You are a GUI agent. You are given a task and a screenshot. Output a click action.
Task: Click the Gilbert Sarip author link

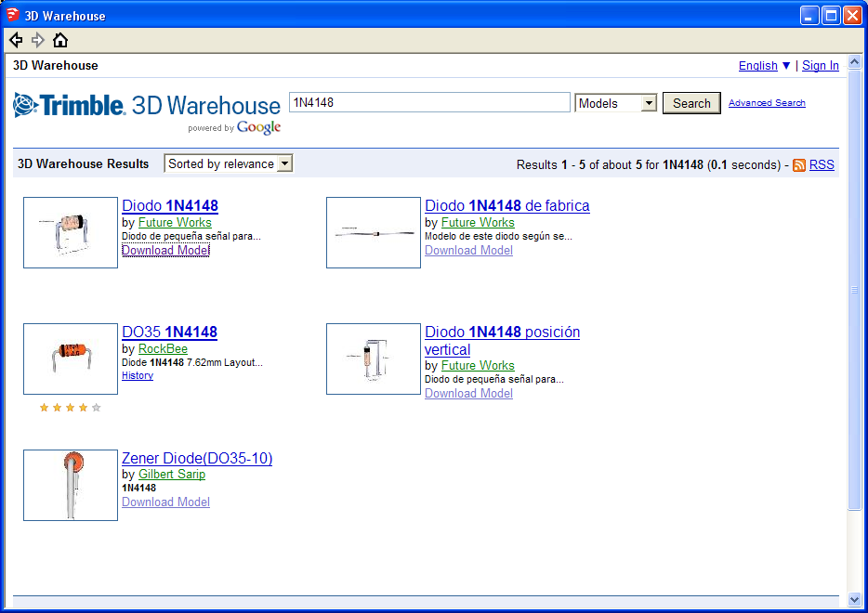click(x=172, y=474)
